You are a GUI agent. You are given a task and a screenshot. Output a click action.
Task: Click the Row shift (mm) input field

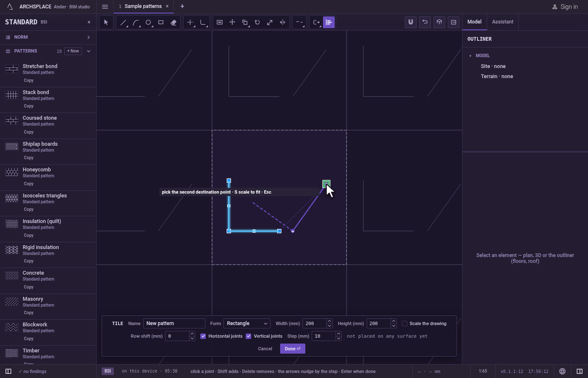(x=177, y=336)
